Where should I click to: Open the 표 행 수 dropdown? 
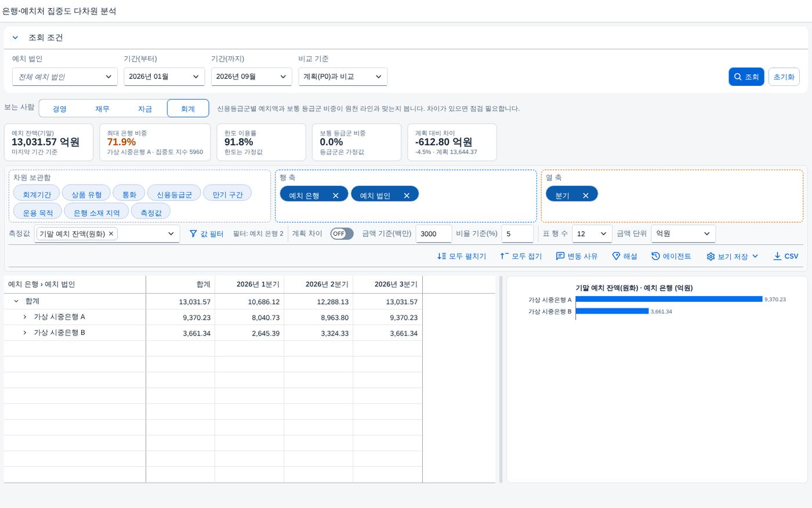click(592, 233)
